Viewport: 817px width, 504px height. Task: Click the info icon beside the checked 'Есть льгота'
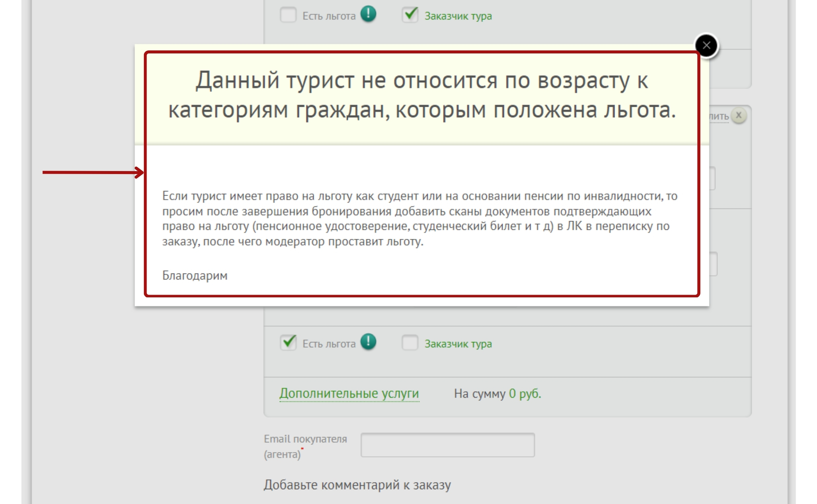coord(368,342)
